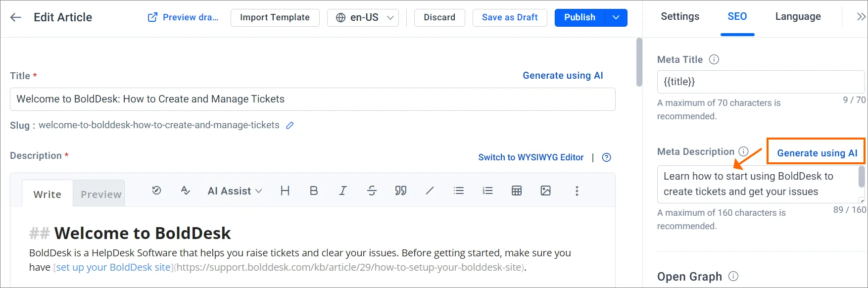Switch to the Settings tab
Screen dimensions: 868x288
pos(680,16)
